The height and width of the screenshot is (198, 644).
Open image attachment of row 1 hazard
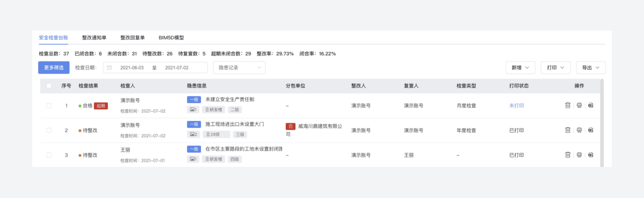click(193, 109)
